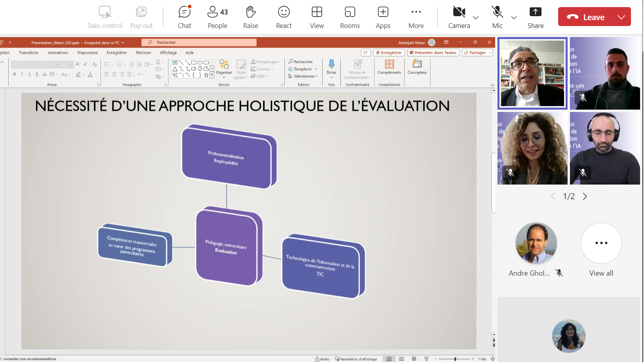
Task: Expand mic options arrow
Action: pos(514,17)
